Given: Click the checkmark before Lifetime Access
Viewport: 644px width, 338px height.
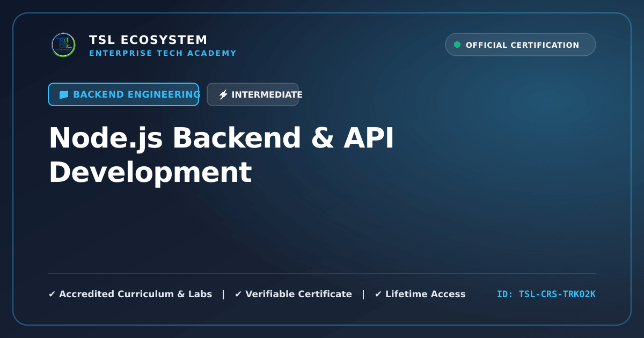Looking at the screenshot, I should [378, 294].
